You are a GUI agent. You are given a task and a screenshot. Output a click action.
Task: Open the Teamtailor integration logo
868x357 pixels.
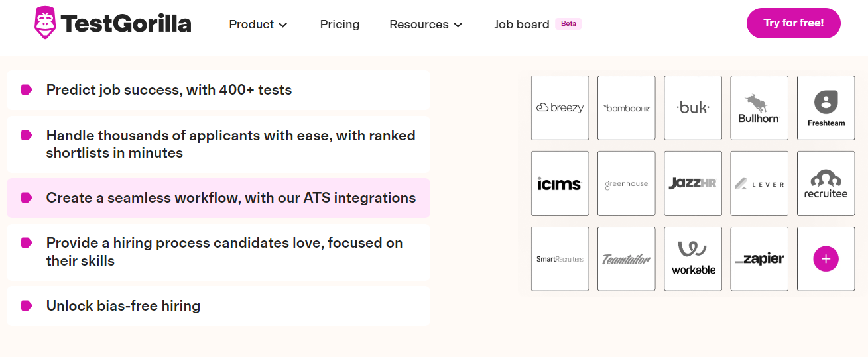point(626,259)
